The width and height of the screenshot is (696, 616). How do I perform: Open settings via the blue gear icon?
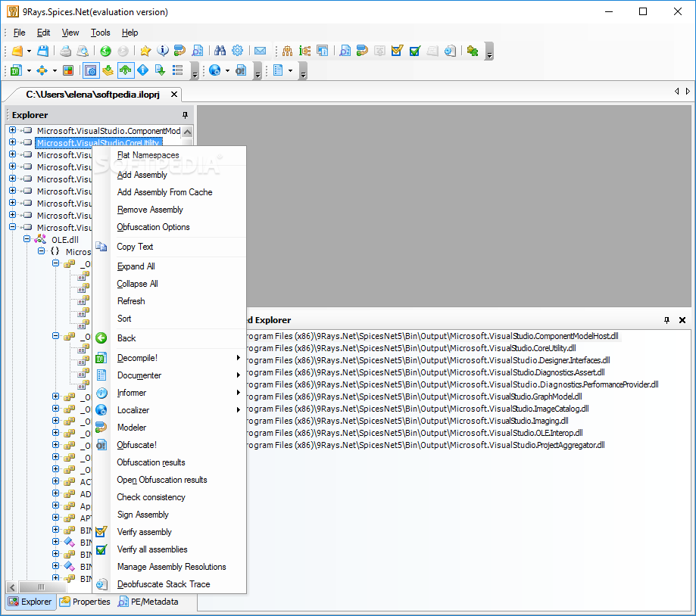(238, 51)
